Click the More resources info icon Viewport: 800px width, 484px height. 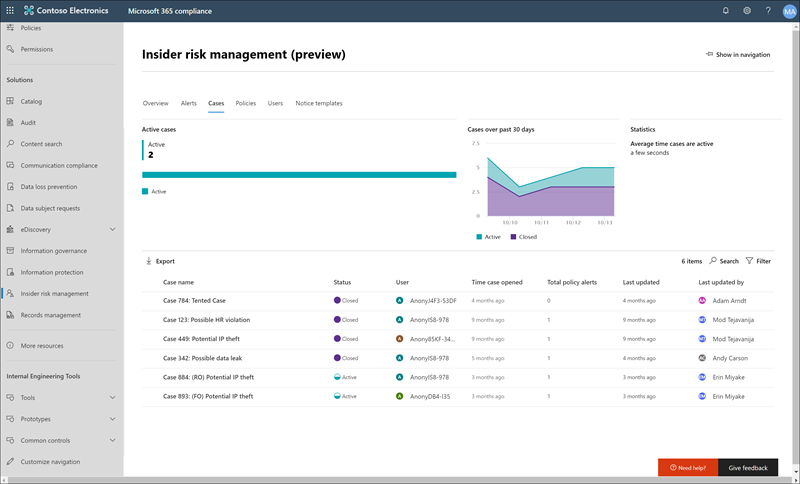[10, 345]
